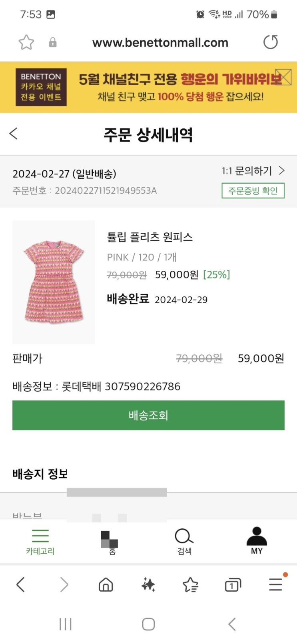This screenshot has width=297, height=644.
Task: Open the 카테고리 category menu
Action: coord(40,542)
